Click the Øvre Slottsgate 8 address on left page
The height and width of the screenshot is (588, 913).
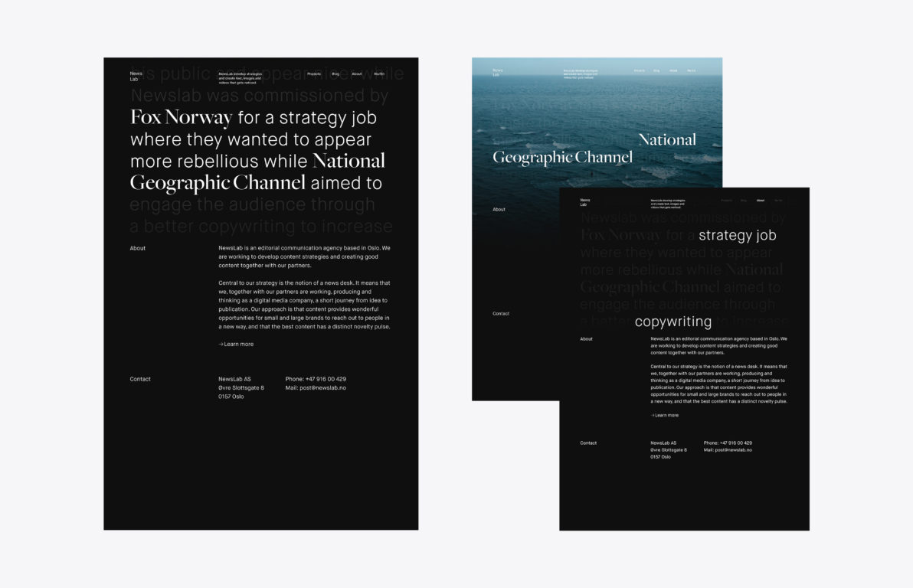coord(241,387)
